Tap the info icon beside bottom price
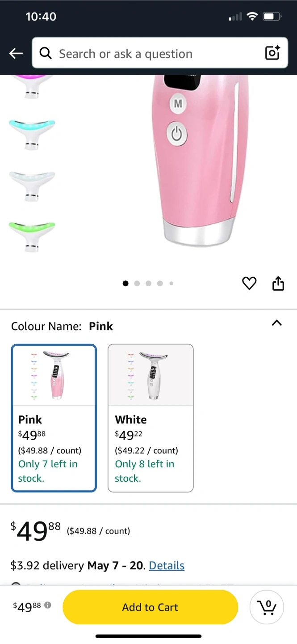This screenshot has height=644, width=297. pos(48,605)
